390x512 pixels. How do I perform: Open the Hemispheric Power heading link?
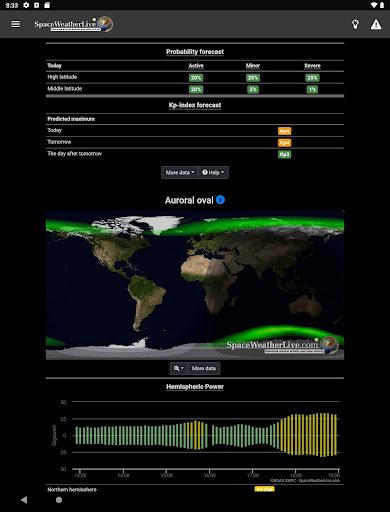[x=195, y=387]
